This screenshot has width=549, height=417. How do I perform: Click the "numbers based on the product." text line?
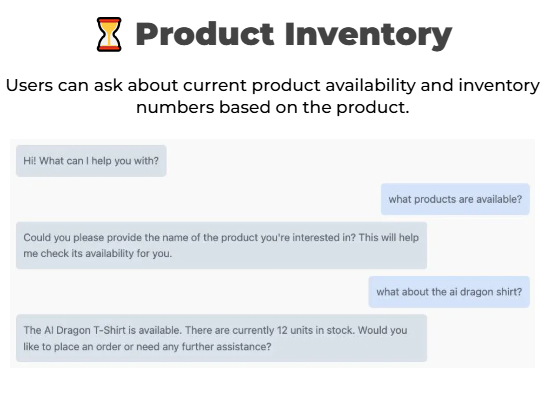click(272, 107)
